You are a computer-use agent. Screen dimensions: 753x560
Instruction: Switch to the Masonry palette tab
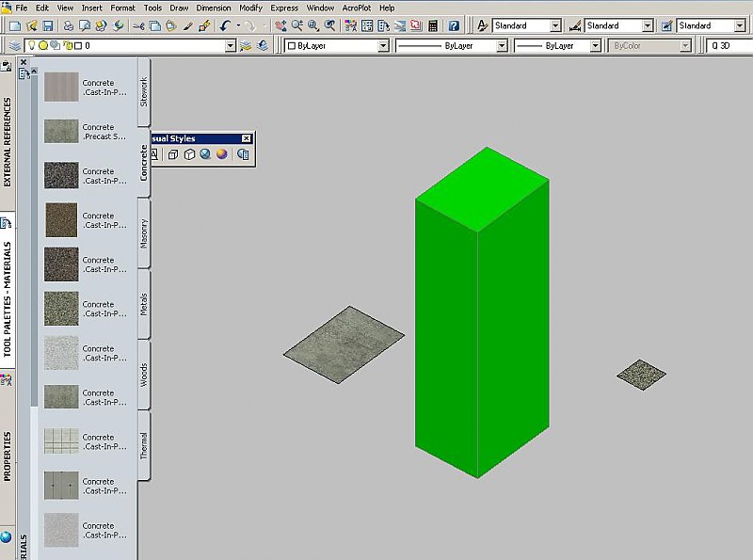click(x=144, y=232)
